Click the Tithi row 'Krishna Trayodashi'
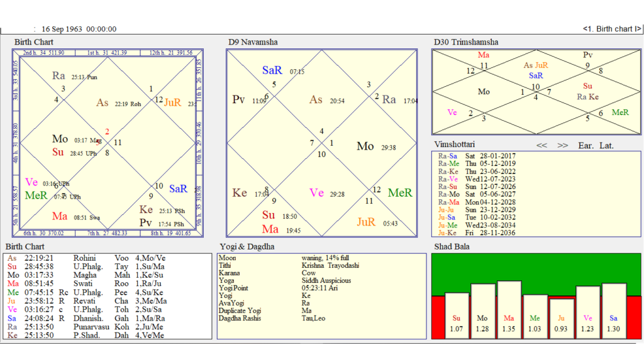The width and height of the screenshot is (644, 362). click(289, 266)
